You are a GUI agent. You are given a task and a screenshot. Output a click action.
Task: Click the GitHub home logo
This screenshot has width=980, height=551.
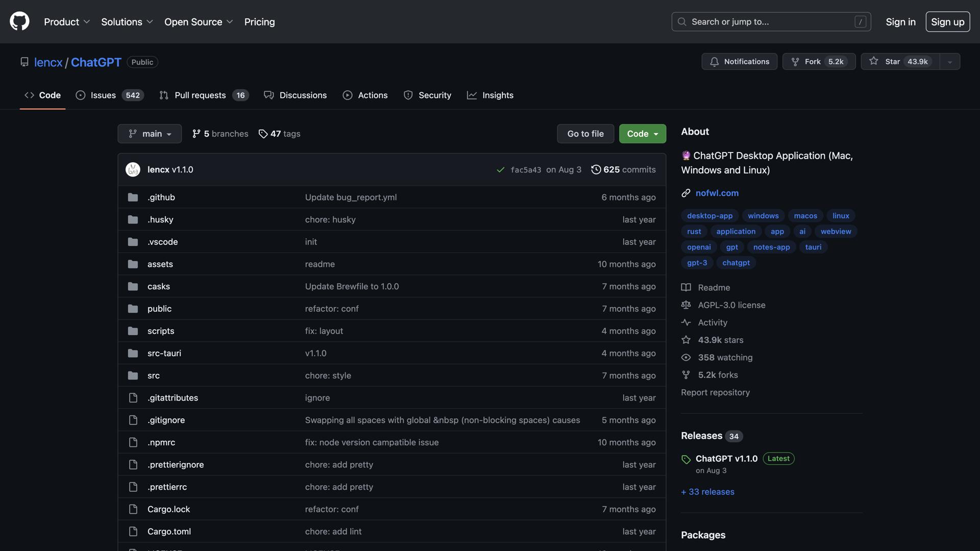point(19,21)
